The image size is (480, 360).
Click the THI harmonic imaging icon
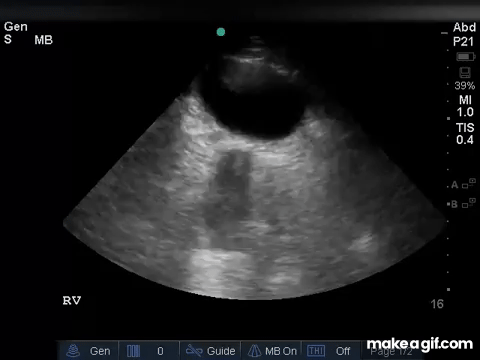tap(316, 351)
